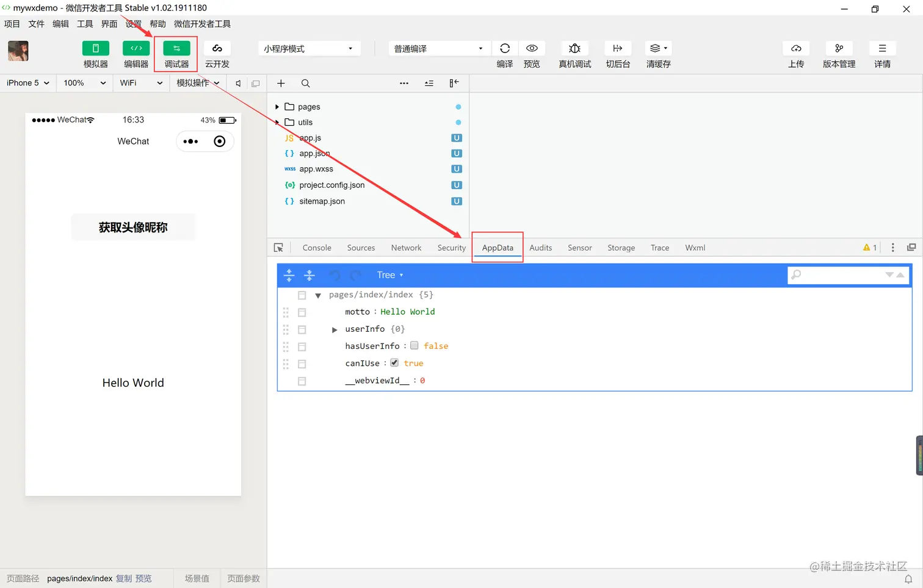Viewport: 923px width, 588px height.
Task: Toggle the simulator mute speaker icon
Action: coord(238,84)
